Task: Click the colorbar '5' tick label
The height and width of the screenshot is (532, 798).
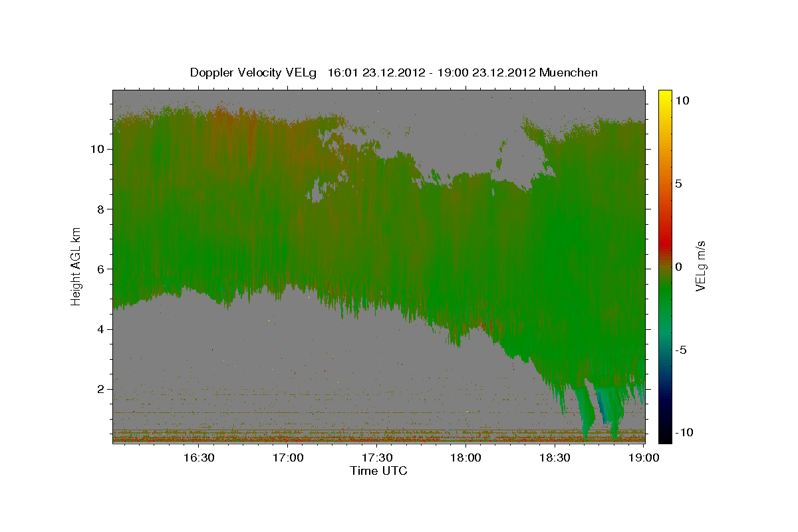Action: click(679, 184)
